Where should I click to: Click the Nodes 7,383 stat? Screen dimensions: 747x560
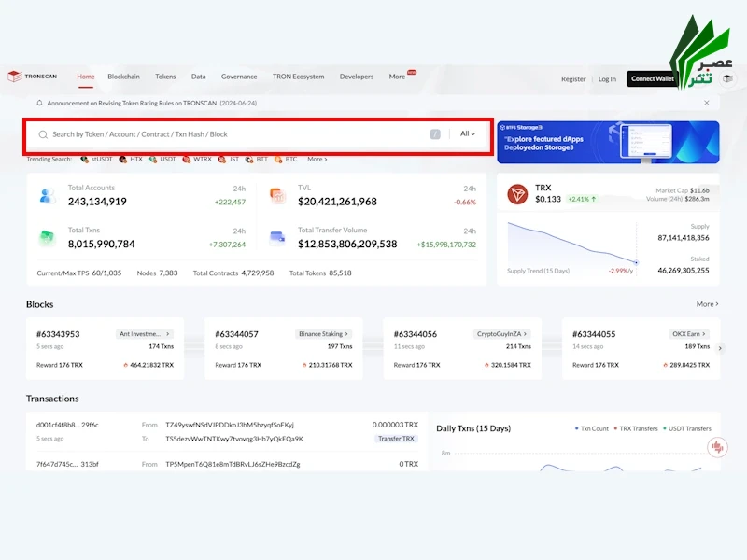click(157, 273)
